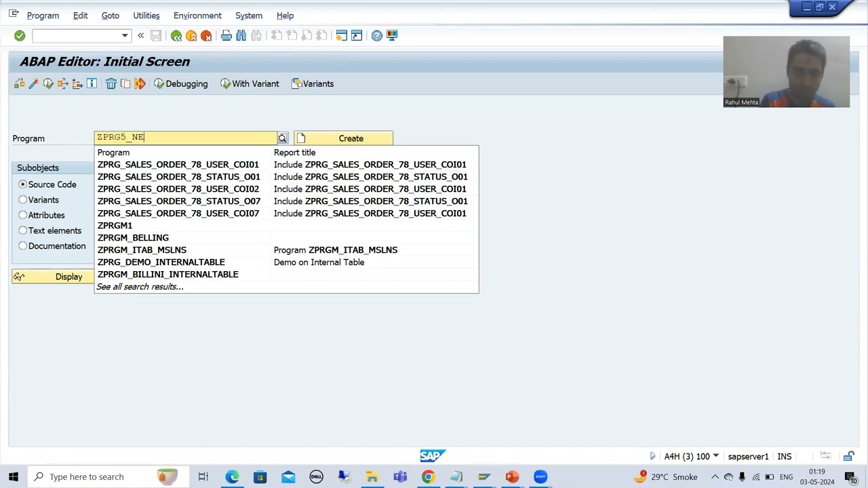
Task: Select the Variants radio button
Action: point(23,200)
